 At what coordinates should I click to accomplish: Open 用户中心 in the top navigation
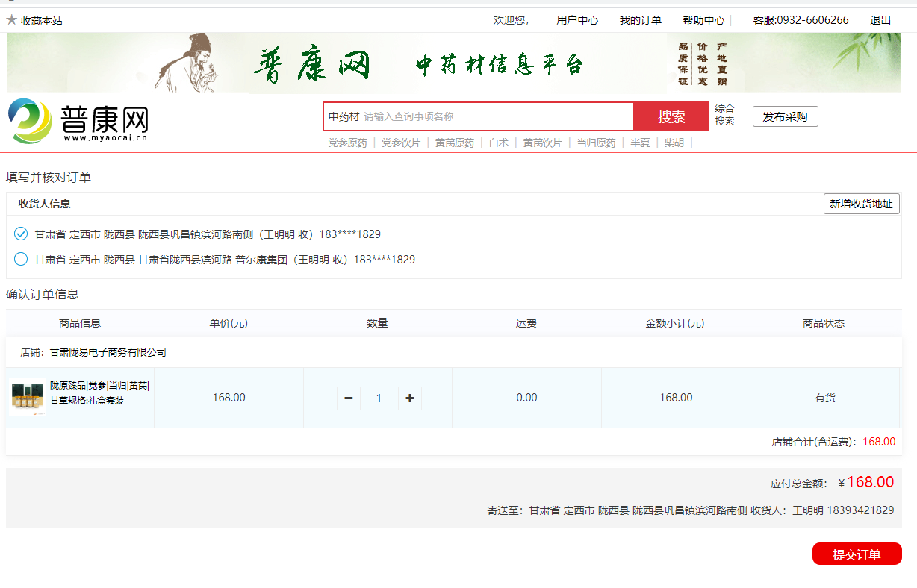[577, 20]
